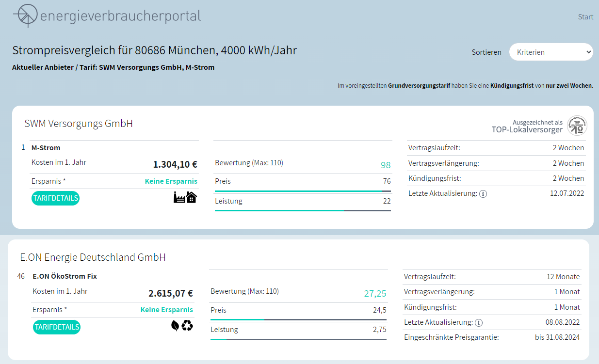Open the TOP-Lokalversorger award badge
Viewport: 599px width, 364px height.
(578, 125)
